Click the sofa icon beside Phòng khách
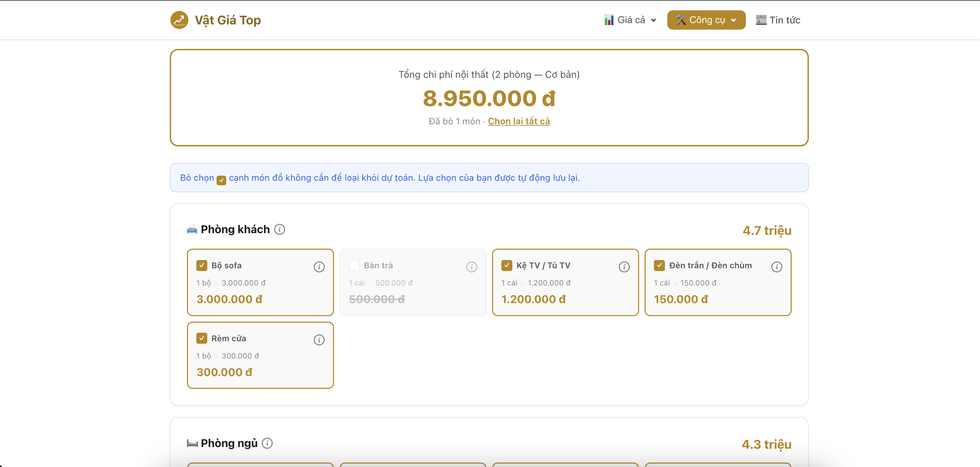The height and width of the screenshot is (467, 980). click(192, 229)
